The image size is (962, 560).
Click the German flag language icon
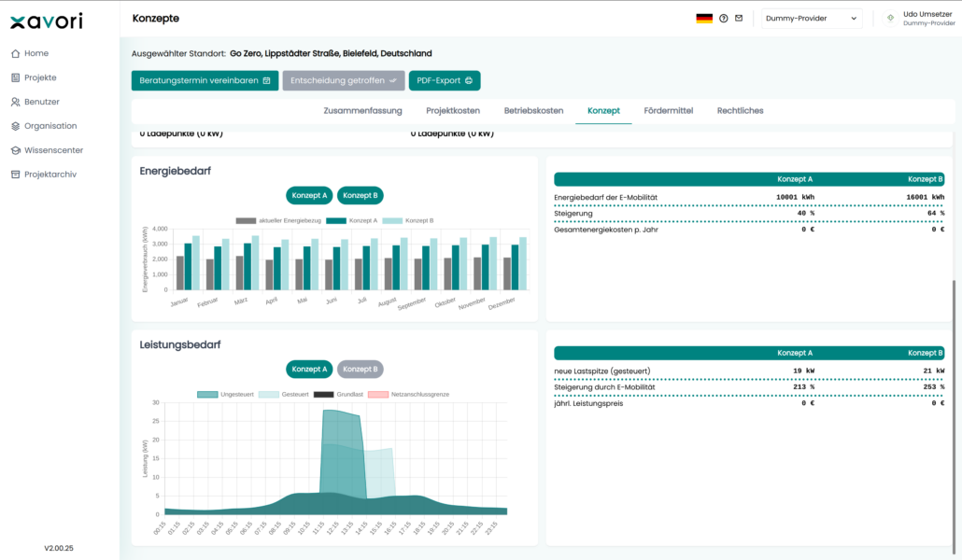click(x=704, y=19)
